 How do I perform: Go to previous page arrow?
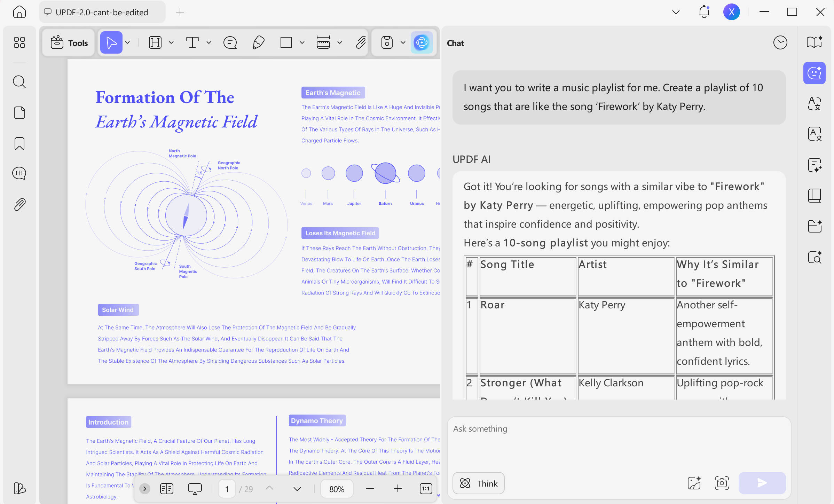[269, 488]
